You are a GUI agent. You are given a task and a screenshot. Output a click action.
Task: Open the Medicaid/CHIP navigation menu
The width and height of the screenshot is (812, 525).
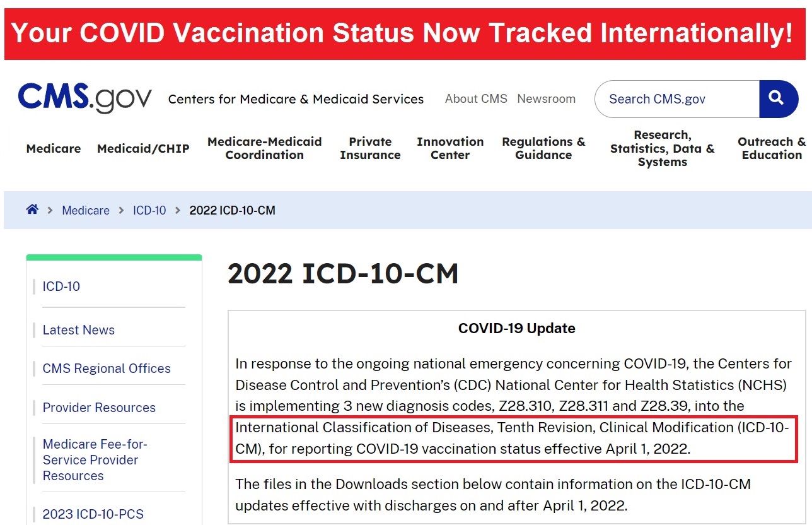pyautogui.click(x=143, y=149)
